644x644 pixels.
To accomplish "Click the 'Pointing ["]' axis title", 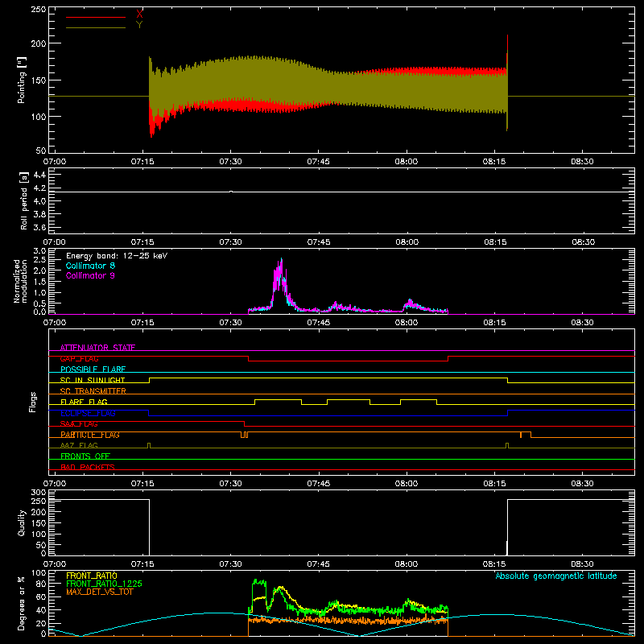I will tap(22, 80).
